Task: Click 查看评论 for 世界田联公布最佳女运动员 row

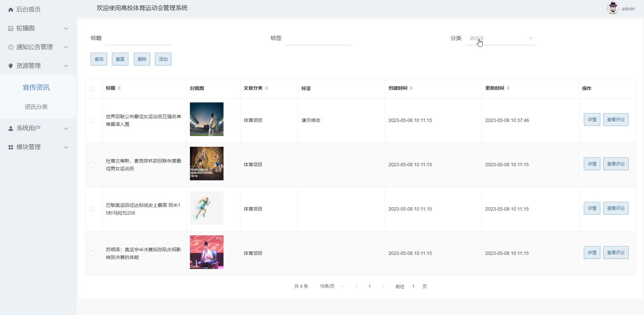Action: click(616, 120)
